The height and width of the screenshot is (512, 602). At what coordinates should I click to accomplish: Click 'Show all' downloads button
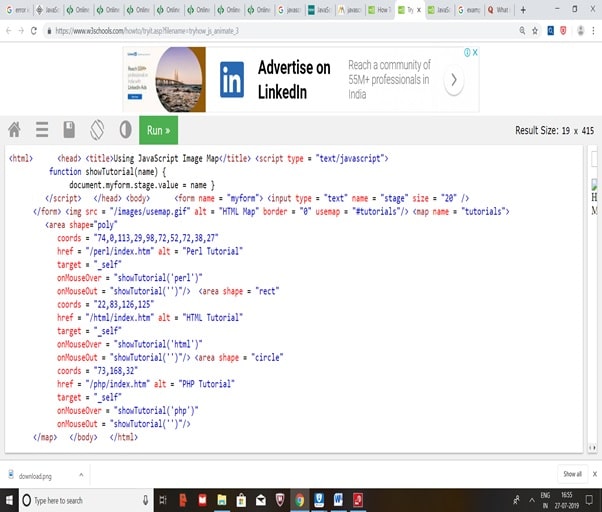pos(572,474)
